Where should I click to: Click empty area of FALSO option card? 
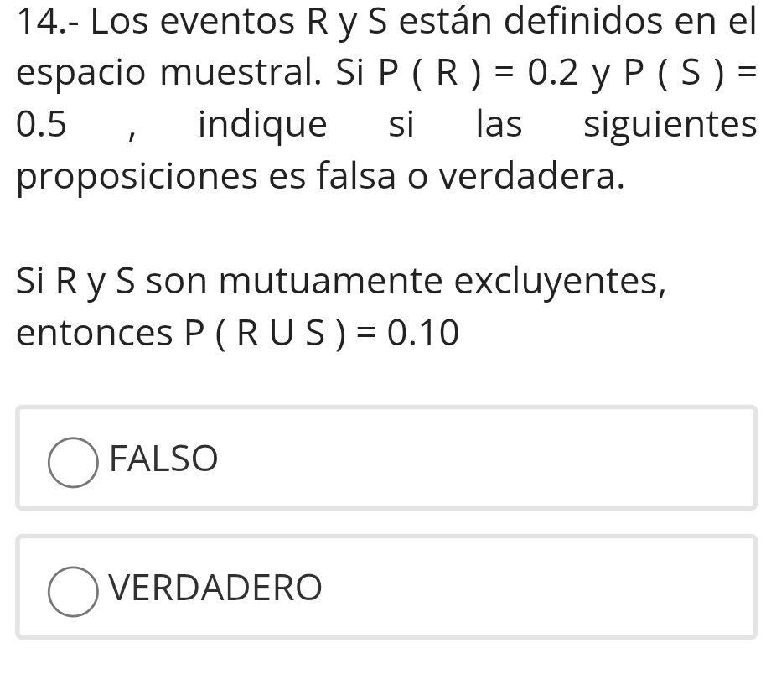click(x=503, y=458)
